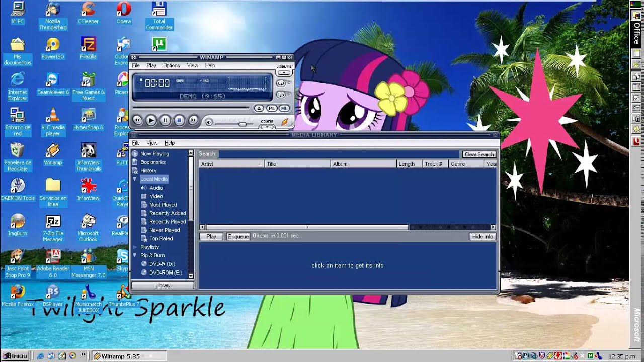Open the Inicio start button

[x=16, y=356]
